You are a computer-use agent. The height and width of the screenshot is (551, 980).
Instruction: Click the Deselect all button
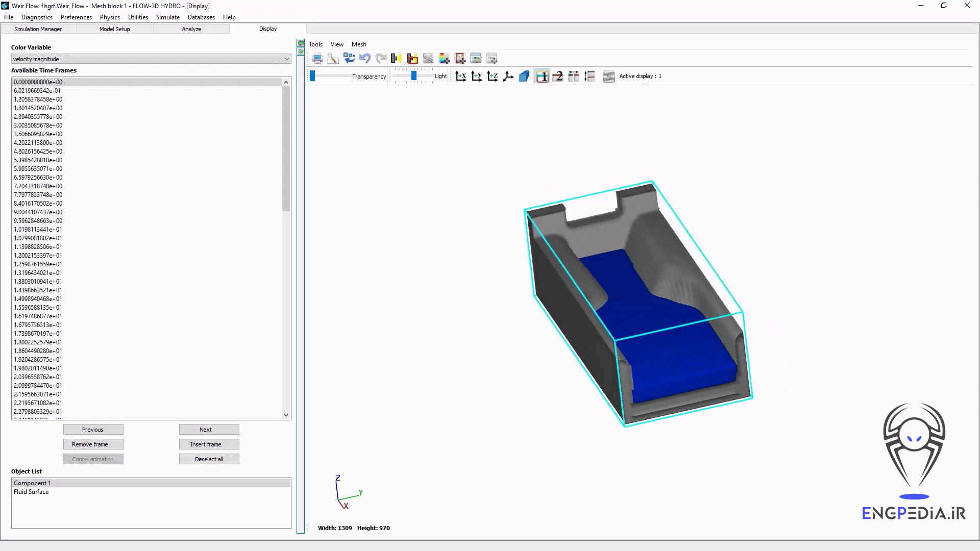[209, 459]
